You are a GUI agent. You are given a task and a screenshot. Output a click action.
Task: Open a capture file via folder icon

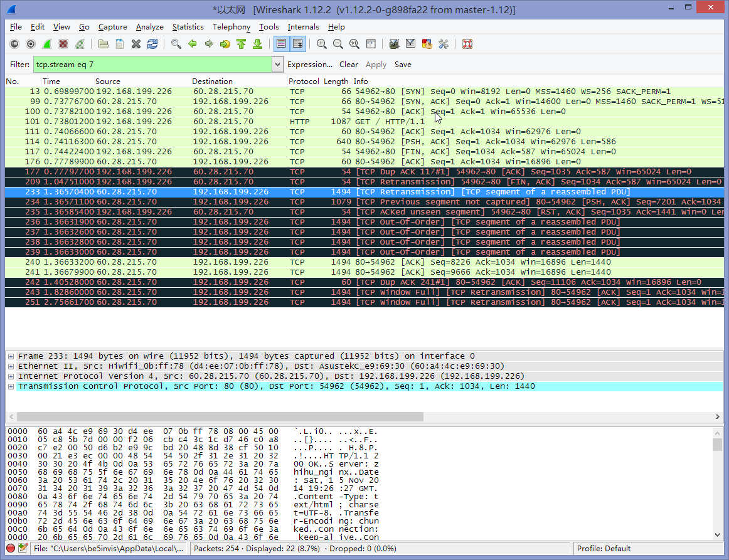104,44
